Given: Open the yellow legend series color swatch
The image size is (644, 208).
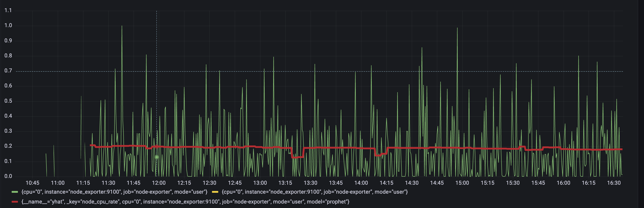Looking at the screenshot, I should coord(215,192).
